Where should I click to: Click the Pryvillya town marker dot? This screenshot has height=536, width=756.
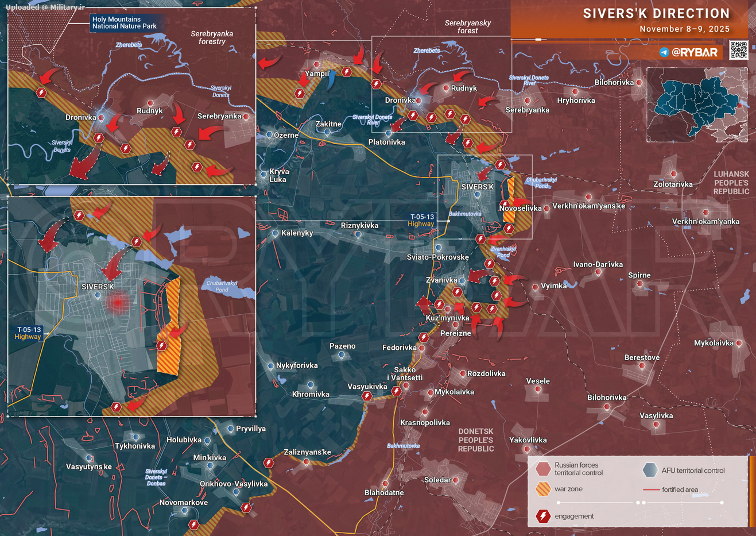point(231,429)
